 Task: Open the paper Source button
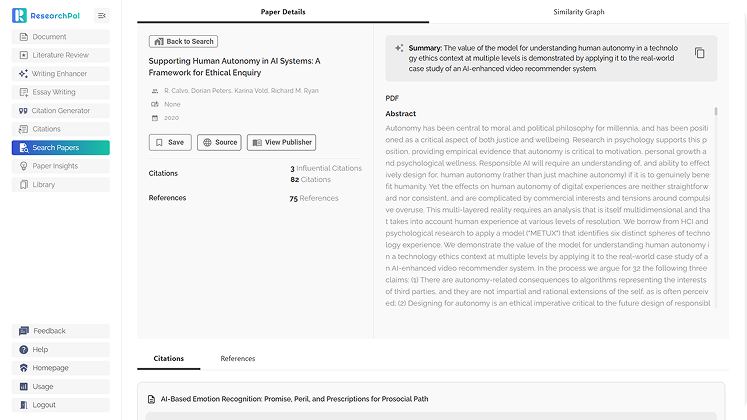[219, 142]
